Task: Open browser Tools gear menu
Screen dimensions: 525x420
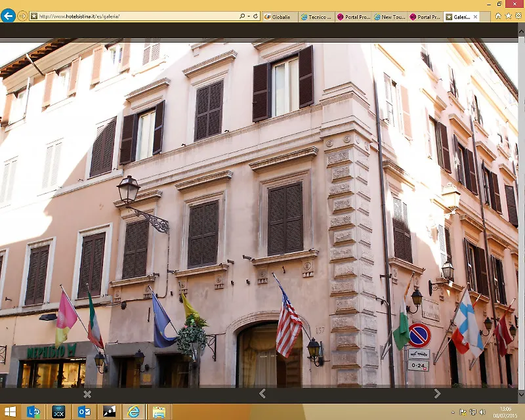Action: pos(518,16)
